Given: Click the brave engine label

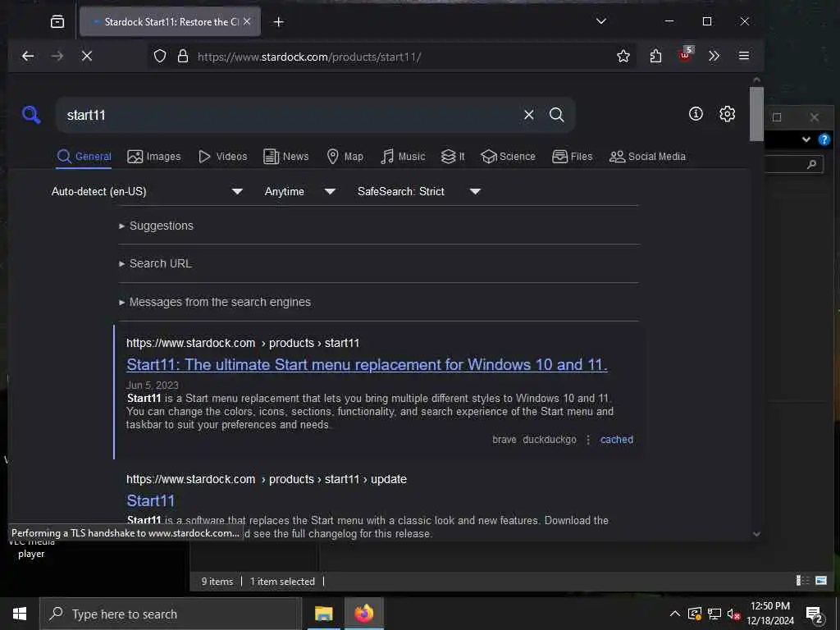Looking at the screenshot, I should coord(504,440).
